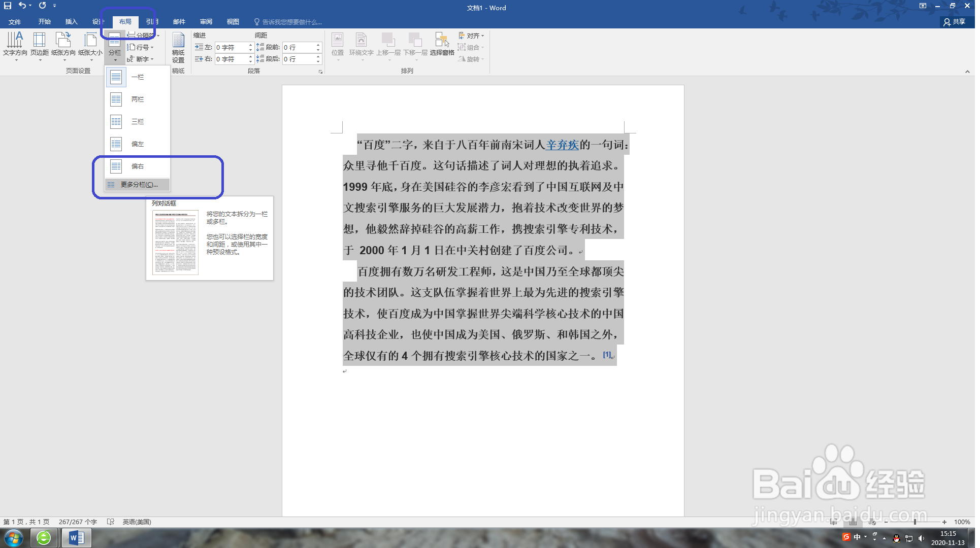The image size is (980, 548).
Task: Open the 文字方向 text direction tool
Action: click(x=15, y=46)
